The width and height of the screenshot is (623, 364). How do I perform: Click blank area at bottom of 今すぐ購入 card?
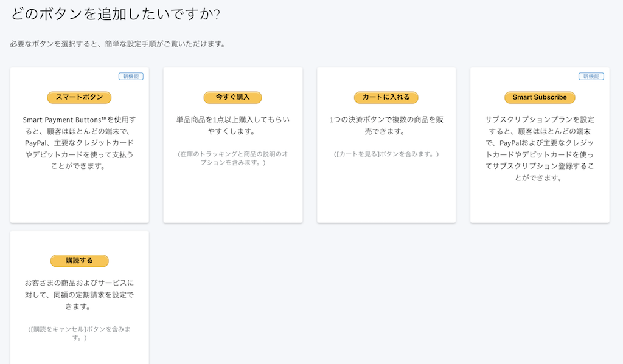[x=232, y=194]
